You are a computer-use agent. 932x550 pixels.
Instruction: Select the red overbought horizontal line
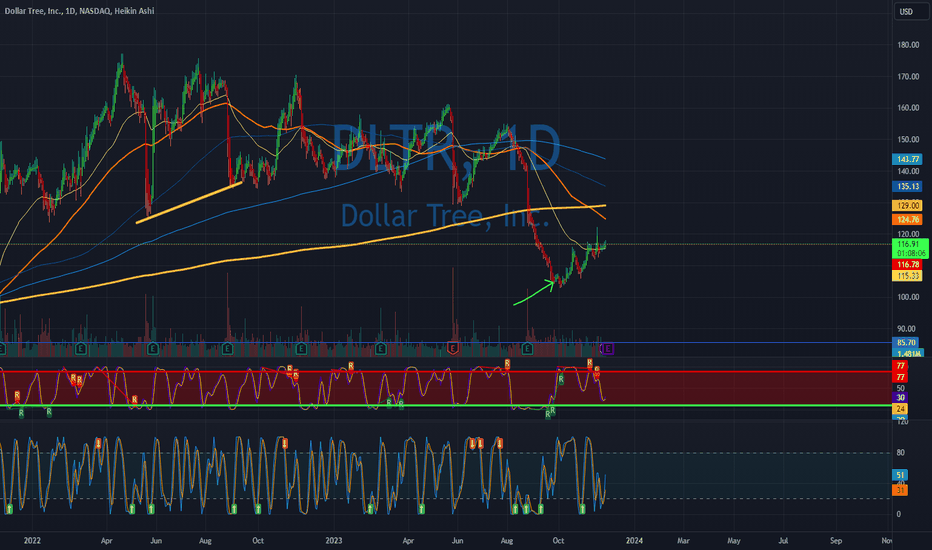click(x=446, y=372)
